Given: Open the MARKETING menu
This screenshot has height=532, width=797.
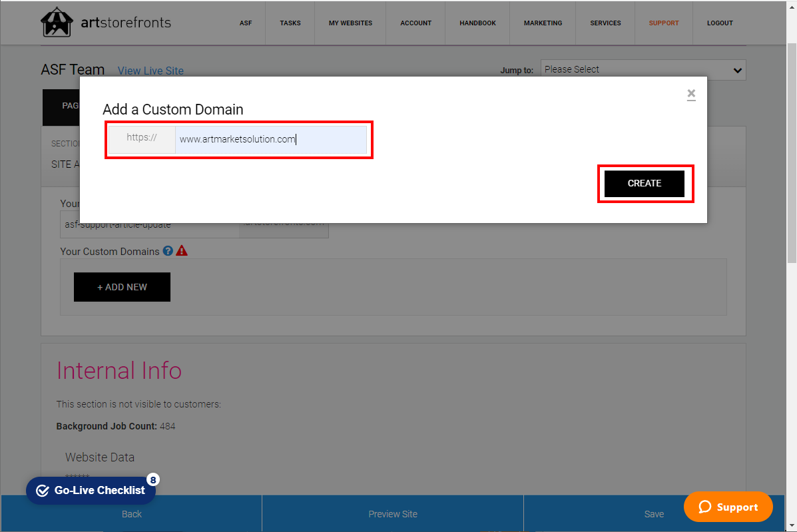Looking at the screenshot, I should (543, 23).
